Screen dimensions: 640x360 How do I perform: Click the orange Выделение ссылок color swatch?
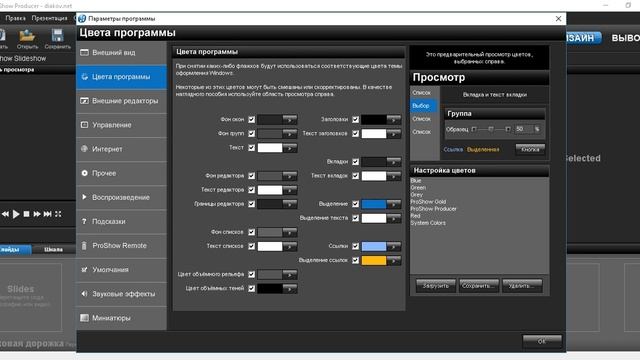[374, 260]
